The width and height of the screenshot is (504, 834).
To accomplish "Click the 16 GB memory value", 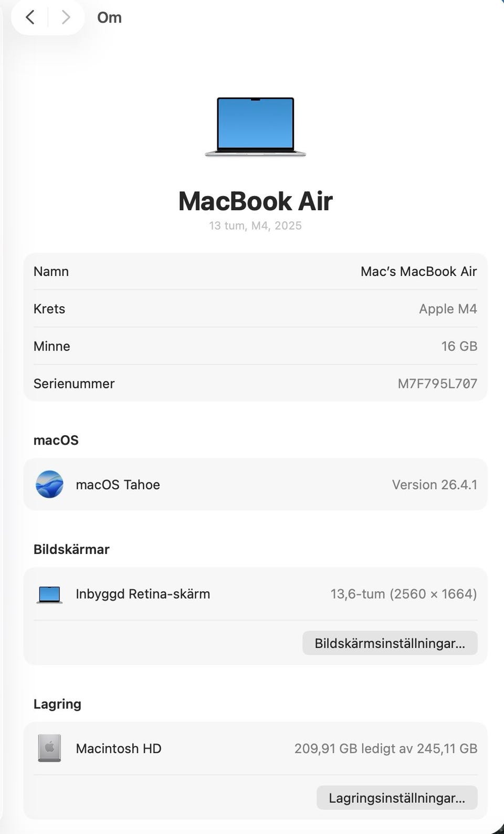I will [459, 346].
